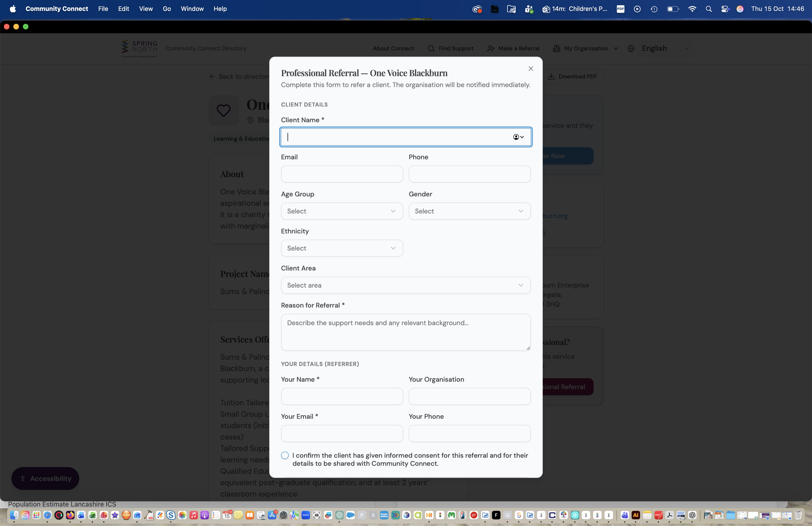Click the Your Phone field
The height and width of the screenshot is (526, 812).
click(469, 434)
